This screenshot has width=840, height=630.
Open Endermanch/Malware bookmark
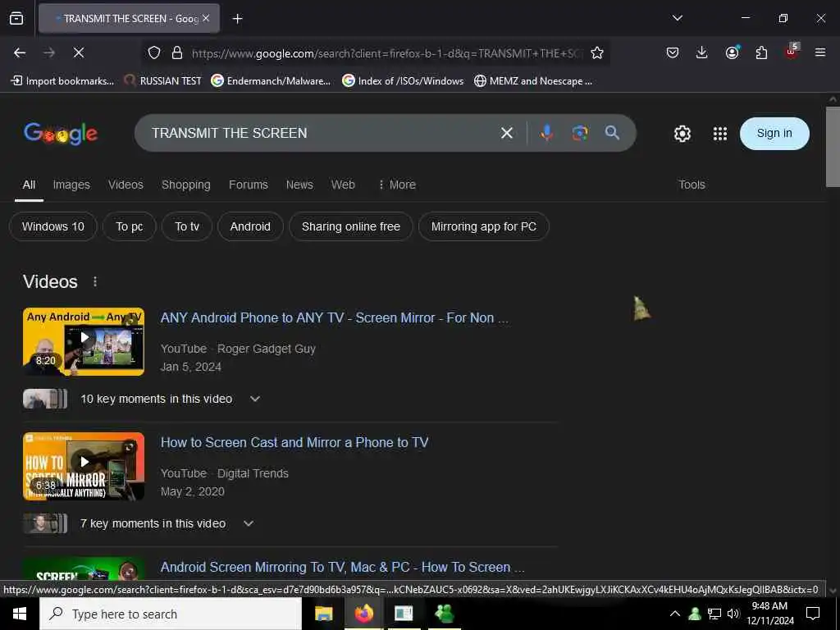271,81
